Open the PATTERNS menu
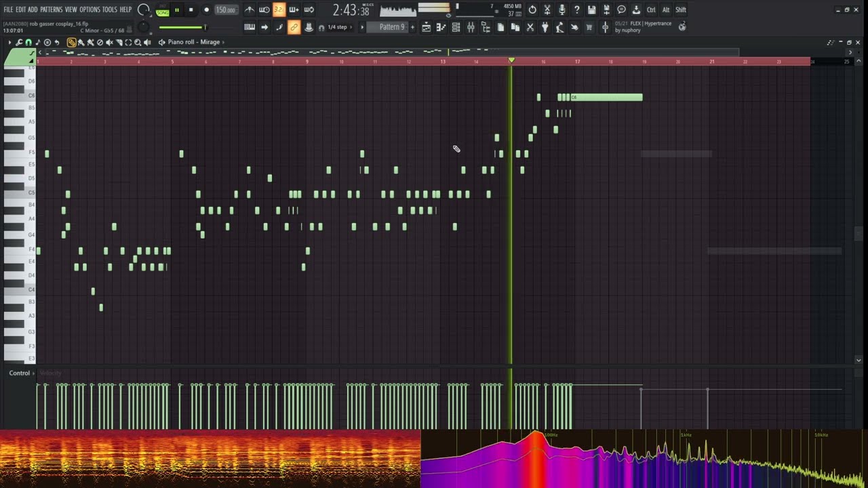The image size is (868, 488). click(x=52, y=9)
